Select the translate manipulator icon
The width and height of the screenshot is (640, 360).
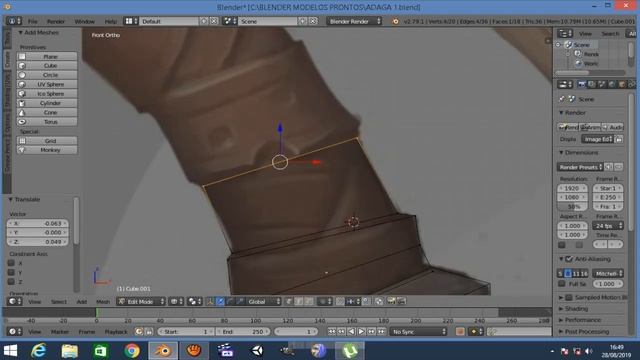tap(220, 301)
